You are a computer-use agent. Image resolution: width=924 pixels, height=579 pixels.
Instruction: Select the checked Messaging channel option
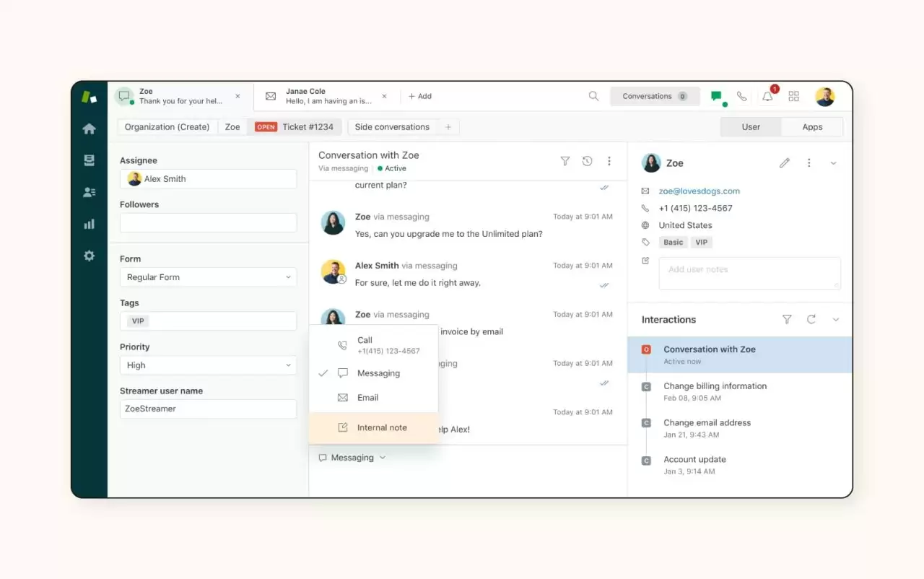[378, 373]
